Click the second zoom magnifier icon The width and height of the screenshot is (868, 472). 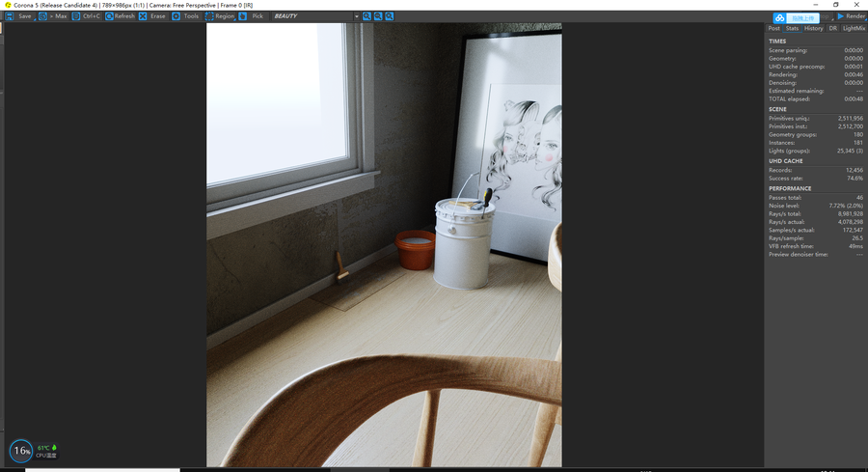[x=378, y=16]
